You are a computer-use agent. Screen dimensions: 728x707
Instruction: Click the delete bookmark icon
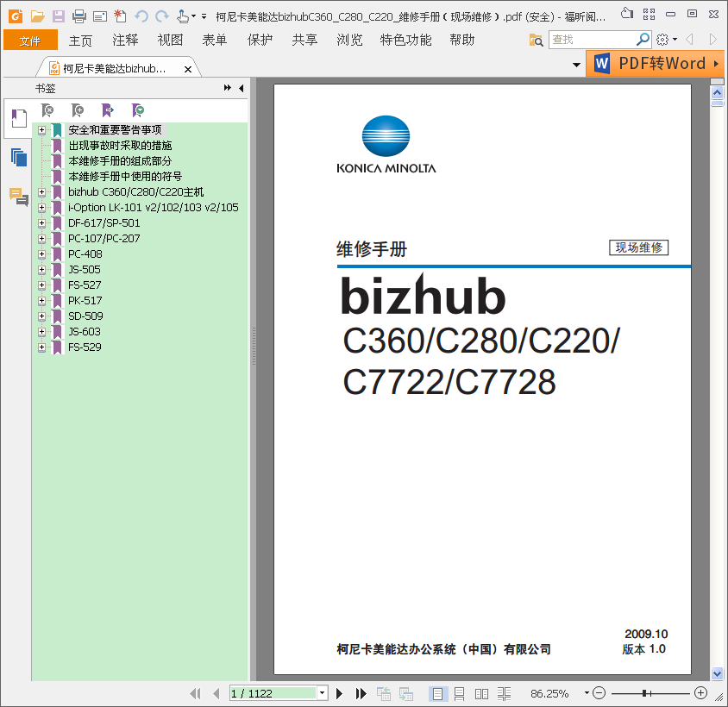[47, 110]
